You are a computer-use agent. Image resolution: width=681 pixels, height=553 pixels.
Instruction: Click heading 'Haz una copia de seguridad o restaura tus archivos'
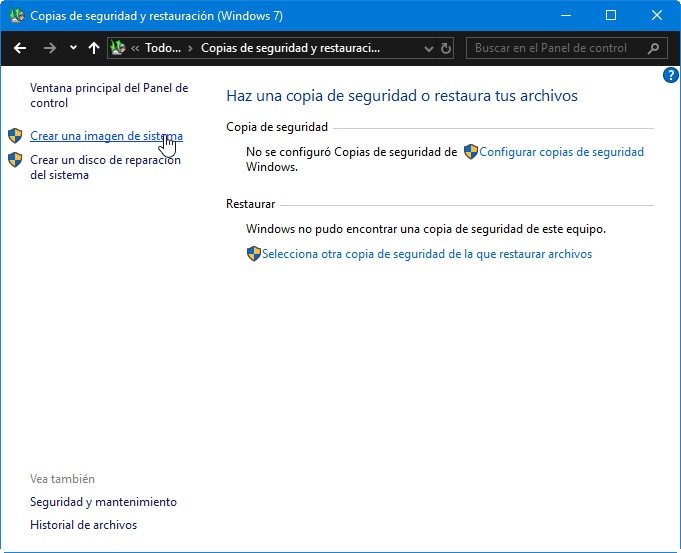(402, 96)
